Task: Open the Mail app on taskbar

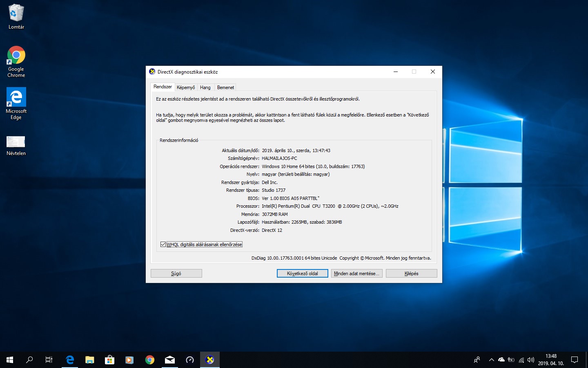Action: [x=169, y=360]
